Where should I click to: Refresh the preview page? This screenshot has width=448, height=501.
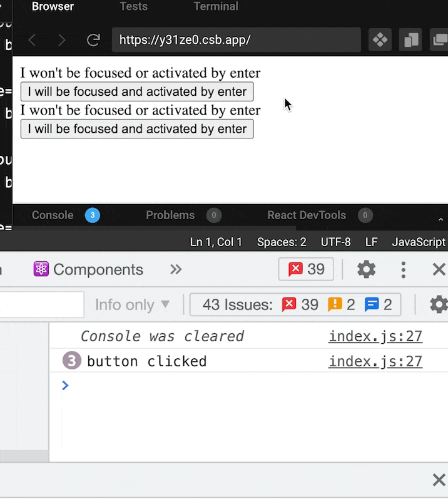click(94, 40)
